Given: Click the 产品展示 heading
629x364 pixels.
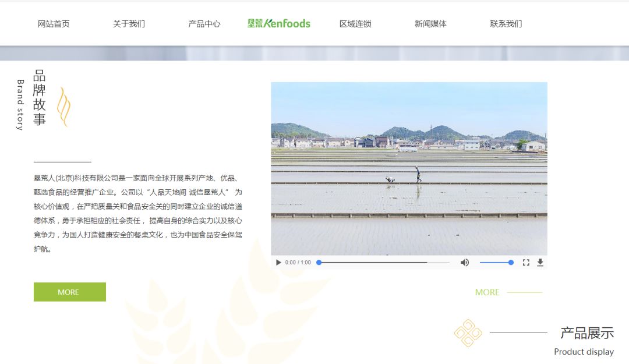Looking at the screenshot, I should coord(587,333).
